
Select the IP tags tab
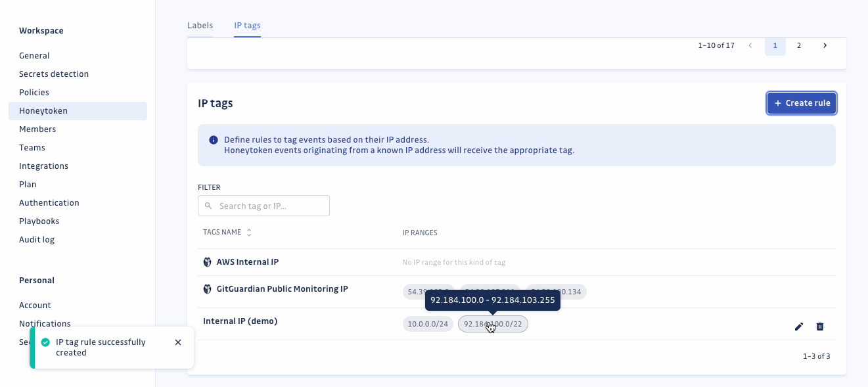247,25
